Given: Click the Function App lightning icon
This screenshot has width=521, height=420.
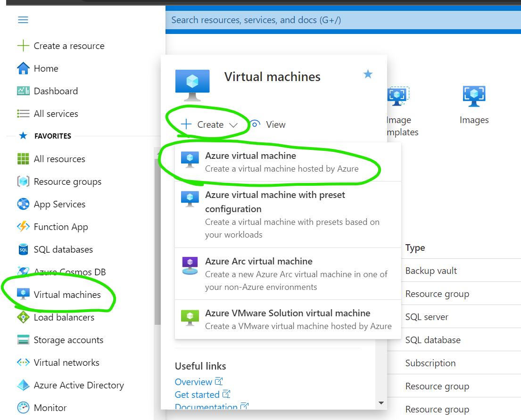Looking at the screenshot, I should tap(23, 227).
